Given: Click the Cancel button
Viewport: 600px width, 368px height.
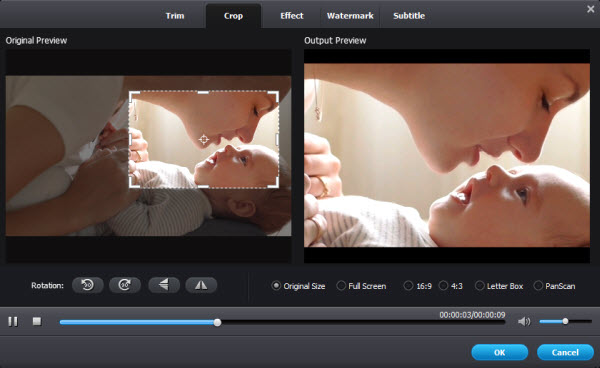Looking at the screenshot, I should (x=565, y=352).
